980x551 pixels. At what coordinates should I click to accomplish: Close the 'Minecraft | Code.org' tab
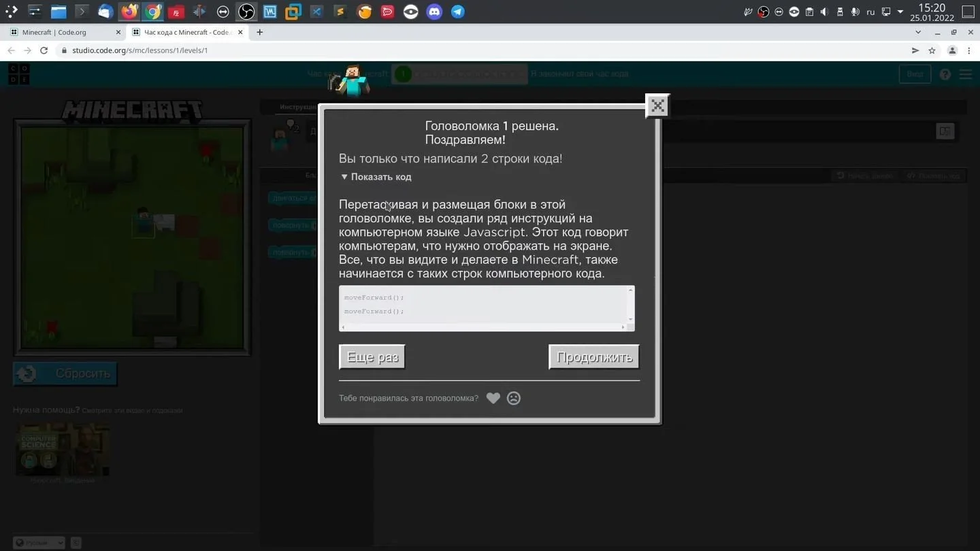point(118,32)
